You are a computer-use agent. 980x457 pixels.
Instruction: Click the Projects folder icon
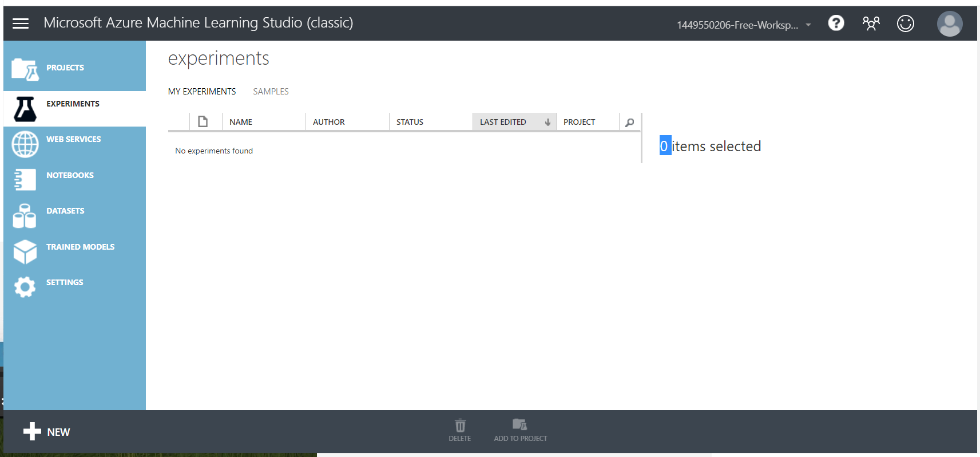25,69
